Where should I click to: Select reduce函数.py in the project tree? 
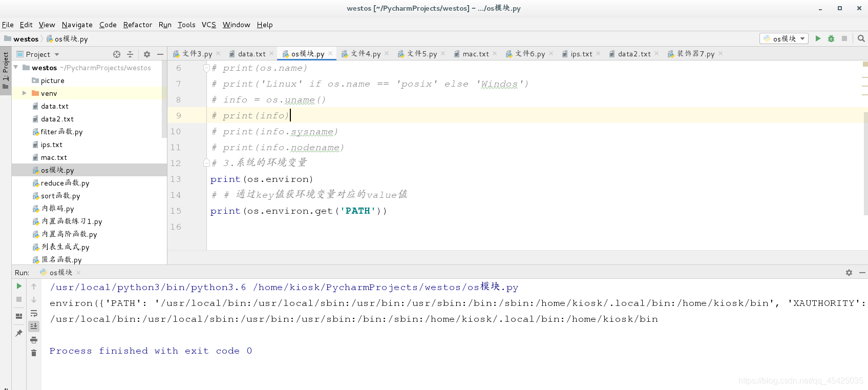click(65, 183)
